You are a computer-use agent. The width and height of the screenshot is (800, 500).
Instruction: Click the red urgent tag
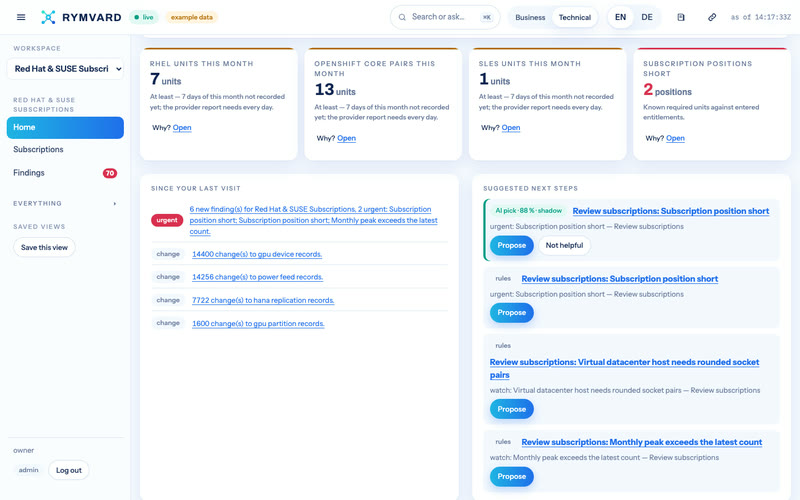(x=167, y=220)
